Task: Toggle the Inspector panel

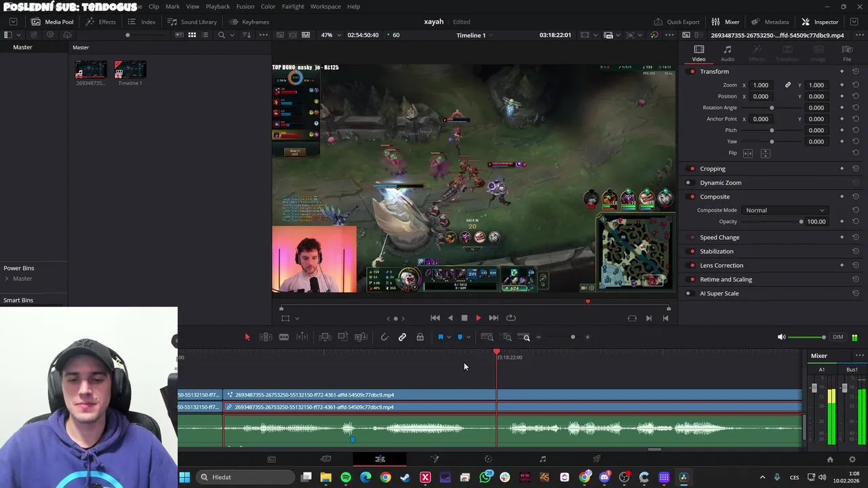Action: 820,22
